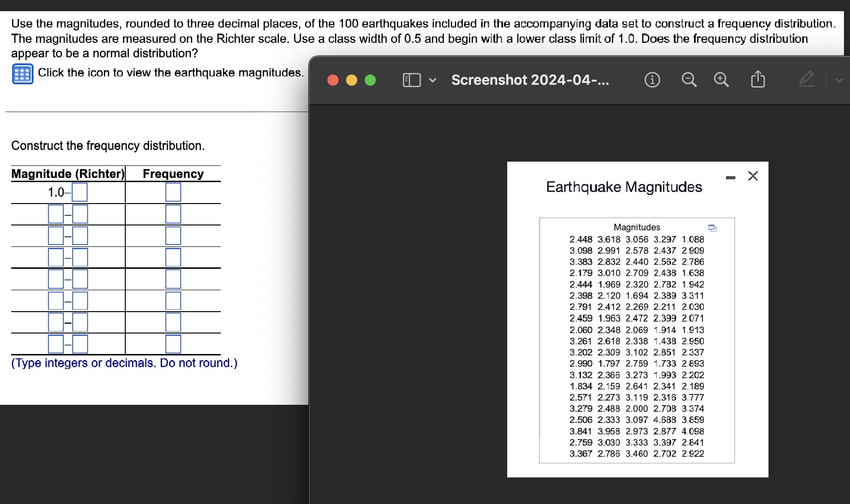
Task: Click the first Frequency input box
Action: (173, 192)
